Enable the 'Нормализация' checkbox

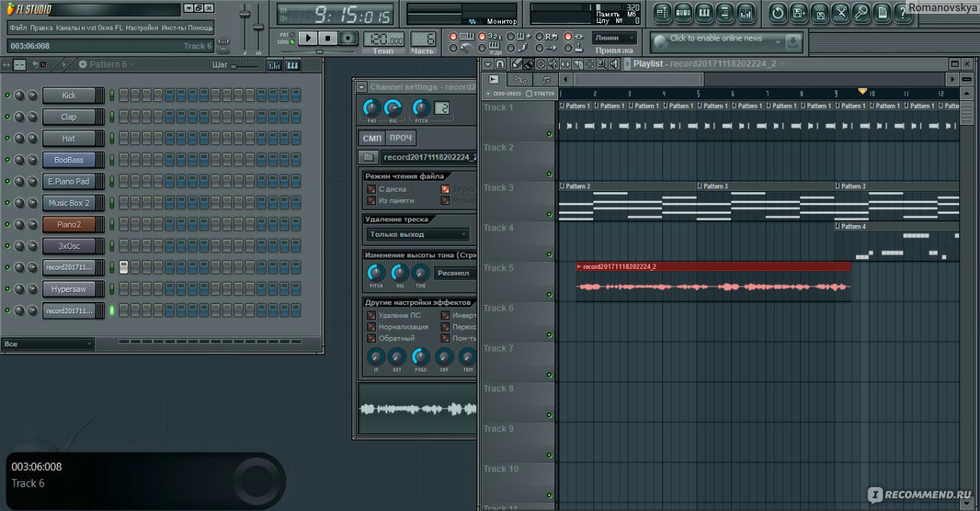click(x=371, y=327)
